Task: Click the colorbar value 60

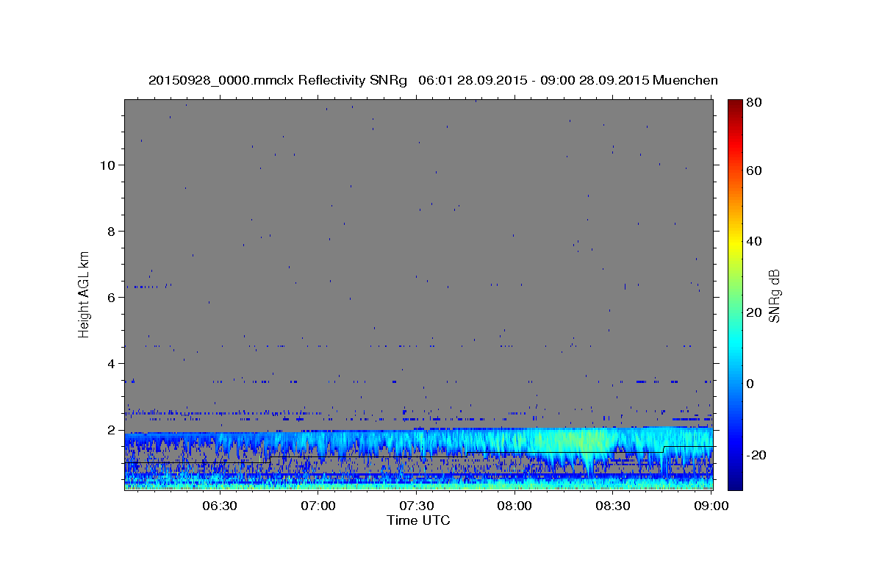Action: 753,170
